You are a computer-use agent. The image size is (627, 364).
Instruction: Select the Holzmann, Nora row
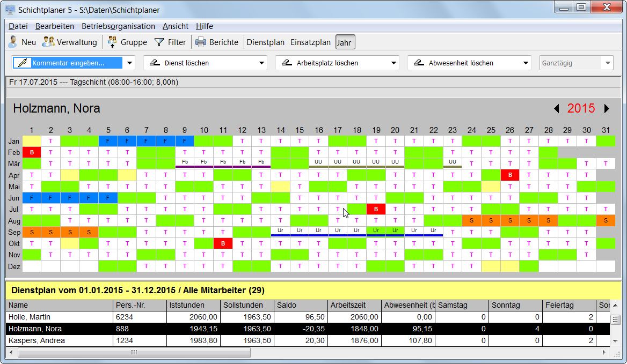[x=308, y=329]
